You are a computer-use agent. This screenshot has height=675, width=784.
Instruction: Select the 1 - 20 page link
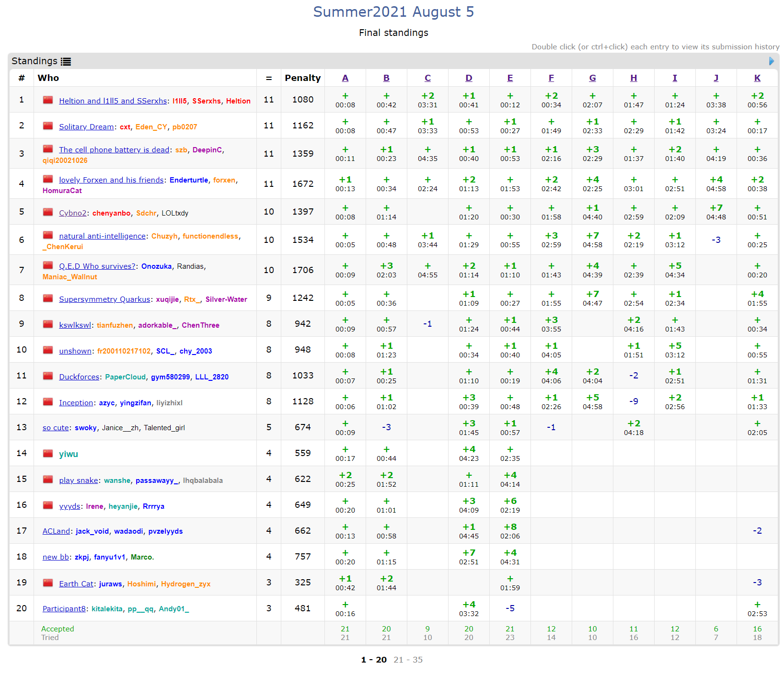(374, 660)
